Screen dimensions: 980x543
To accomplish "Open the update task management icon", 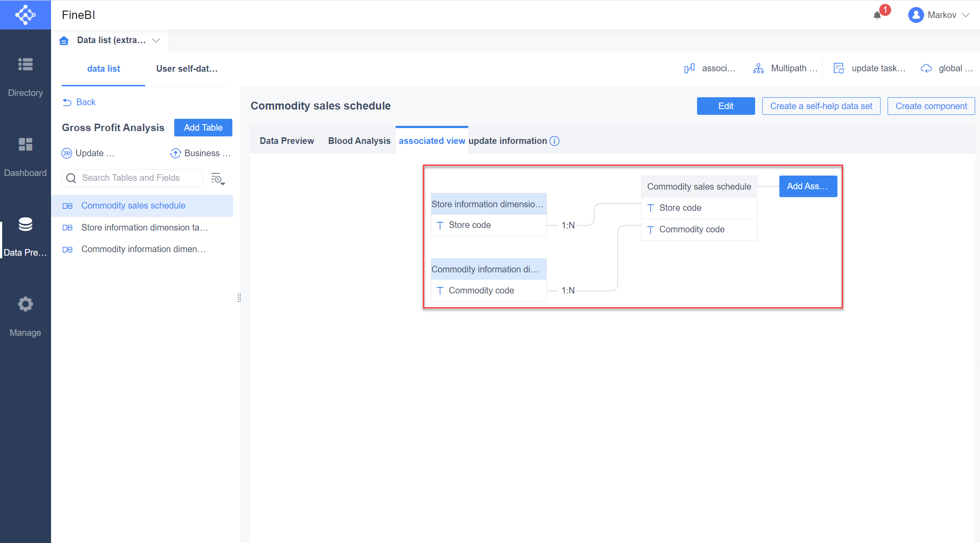I will pos(839,68).
